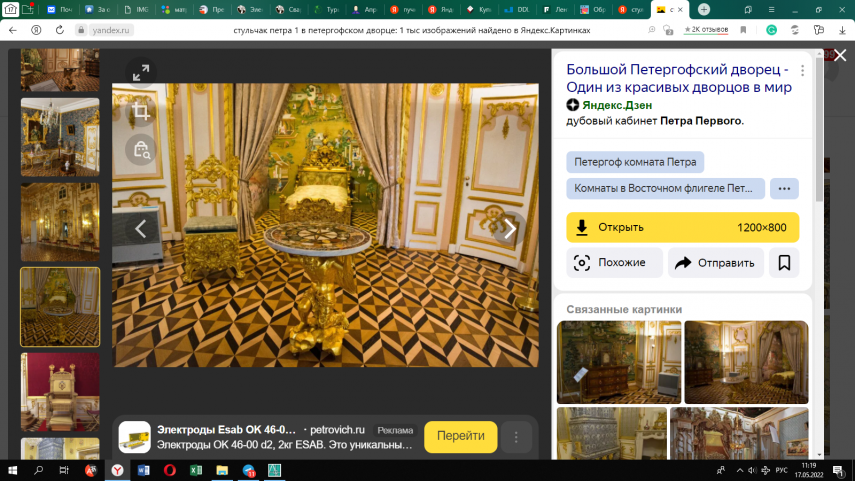Open a new browser tab
The height and width of the screenshot is (481, 855).
[704, 9]
